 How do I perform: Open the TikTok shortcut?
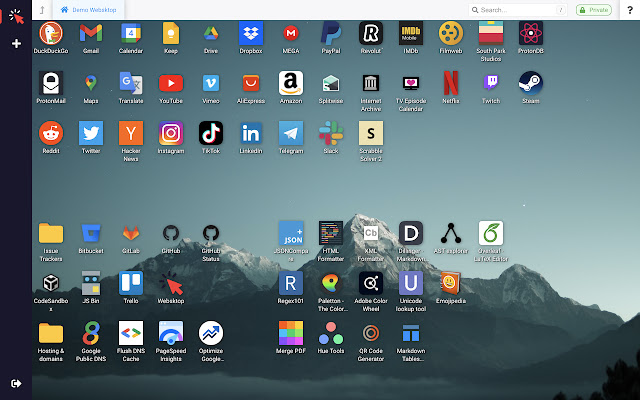point(211,133)
